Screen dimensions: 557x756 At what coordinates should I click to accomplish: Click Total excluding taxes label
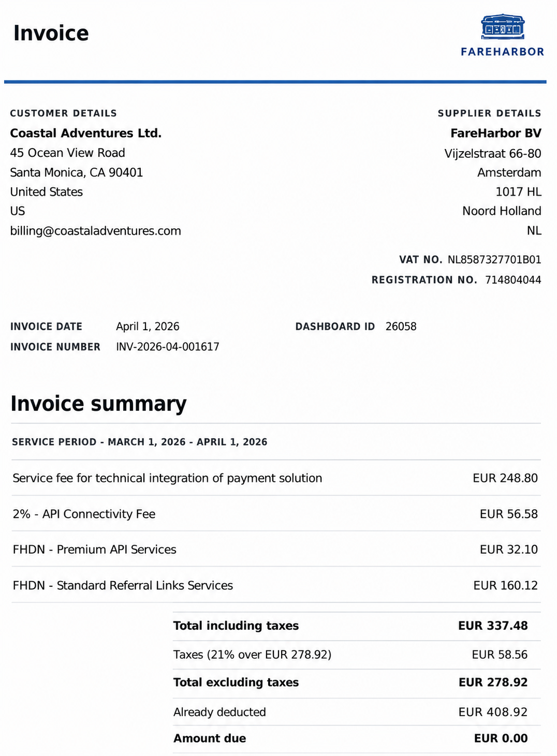[x=236, y=683]
